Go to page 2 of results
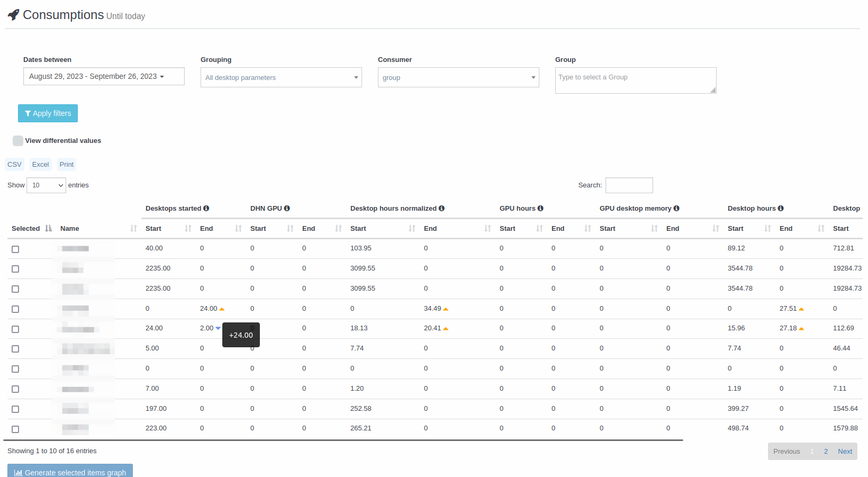The width and height of the screenshot is (868, 477). click(x=826, y=452)
